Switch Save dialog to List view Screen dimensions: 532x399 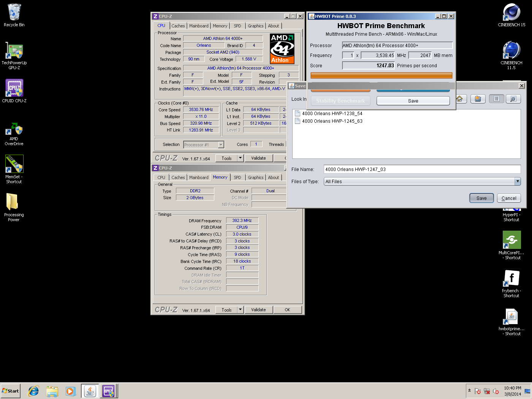[496, 99]
